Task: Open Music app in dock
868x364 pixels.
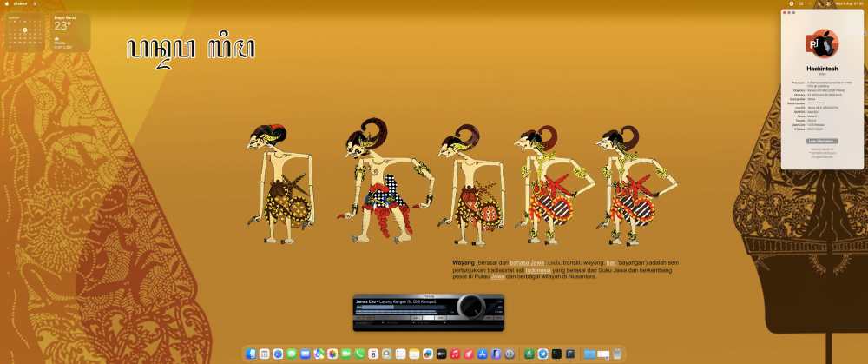Action: pyautogui.click(x=455, y=354)
